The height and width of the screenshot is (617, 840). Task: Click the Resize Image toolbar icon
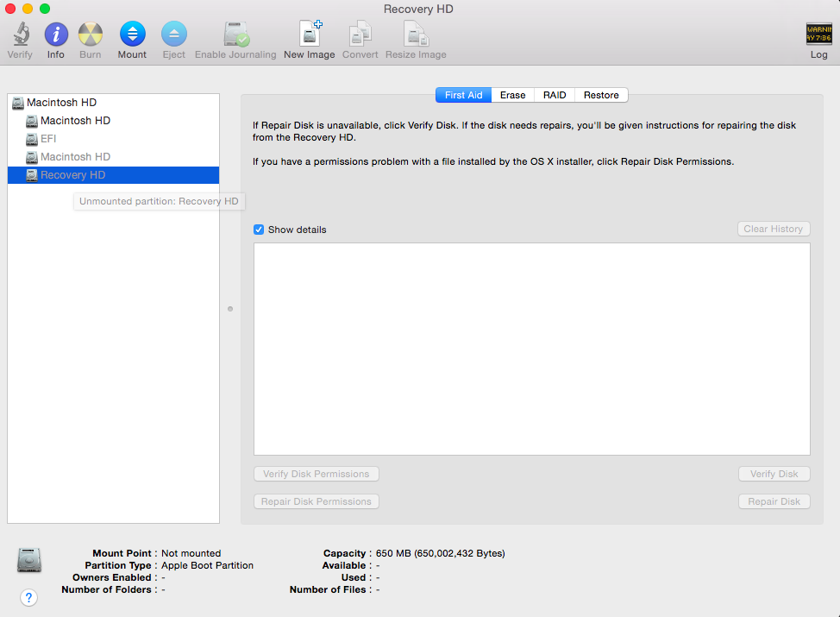point(416,34)
